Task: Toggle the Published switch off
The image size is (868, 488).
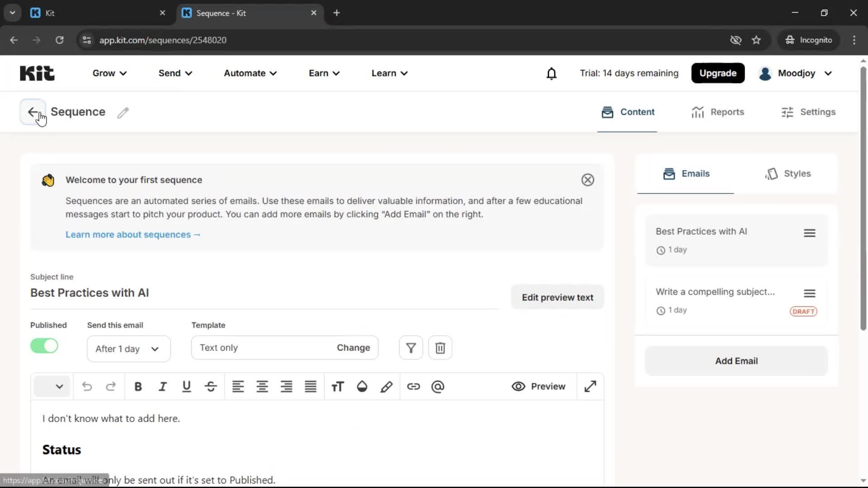Action: point(43,346)
